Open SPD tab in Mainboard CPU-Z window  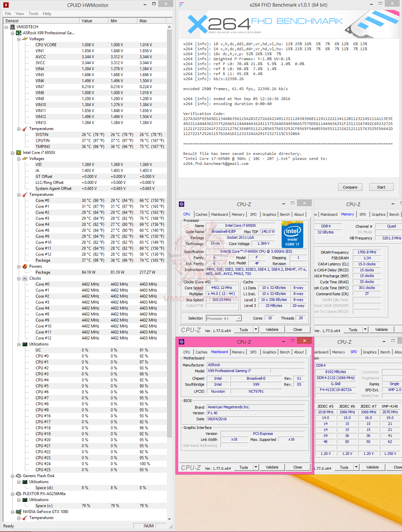click(x=253, y=352)
